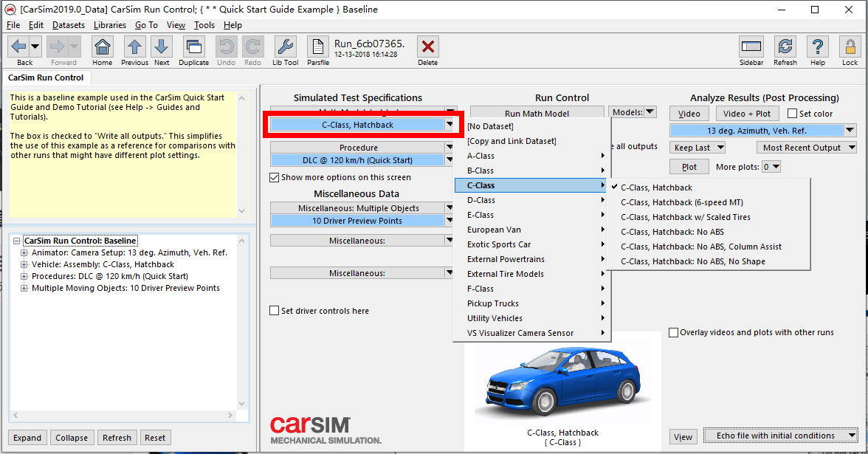
Task: Enable Overlay videos and plots with other runs
Action: point(674,332)
